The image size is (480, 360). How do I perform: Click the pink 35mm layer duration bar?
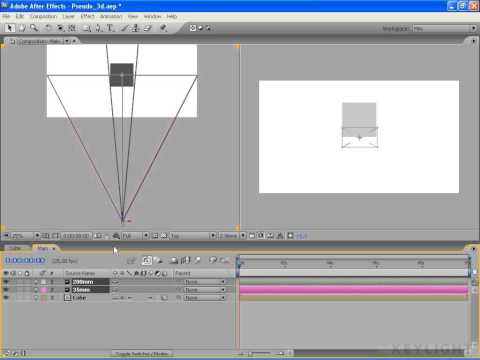pos(354,290)
